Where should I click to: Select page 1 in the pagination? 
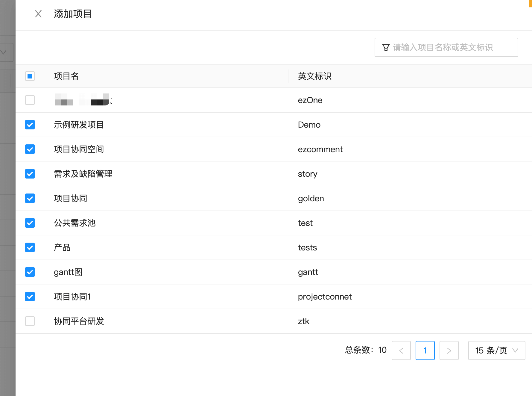pyautogui.click(x=425, y=350)
